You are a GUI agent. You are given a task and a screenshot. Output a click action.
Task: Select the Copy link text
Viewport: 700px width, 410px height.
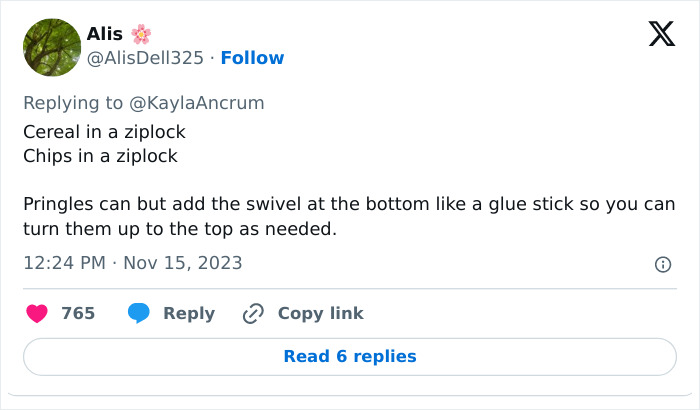pos(320,314)
